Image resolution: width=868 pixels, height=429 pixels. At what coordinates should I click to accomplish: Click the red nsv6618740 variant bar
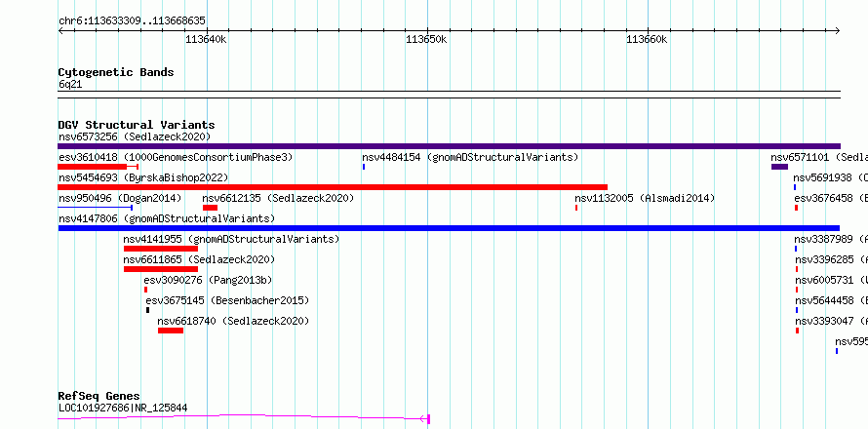click(x=171, y=331)
